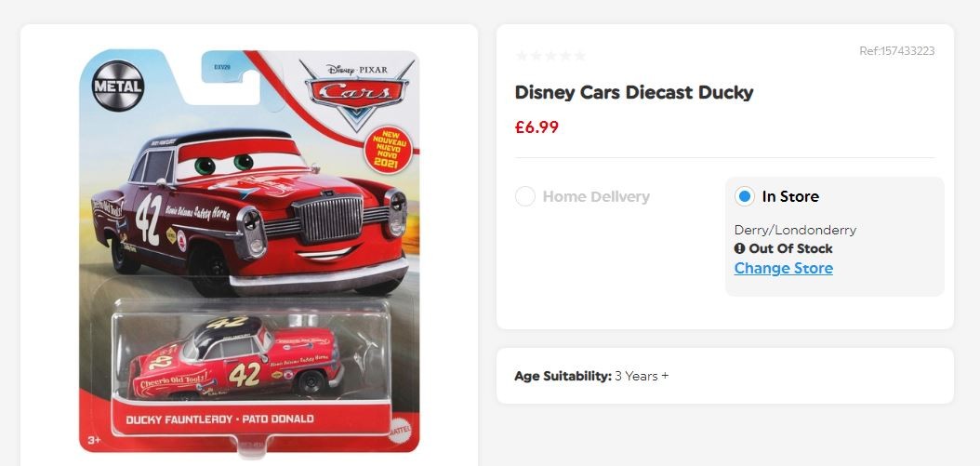Viewport: 980px width, 466px height.
Task: Click the third rating star
Action: pyautogui.click(x=550, y=57)
